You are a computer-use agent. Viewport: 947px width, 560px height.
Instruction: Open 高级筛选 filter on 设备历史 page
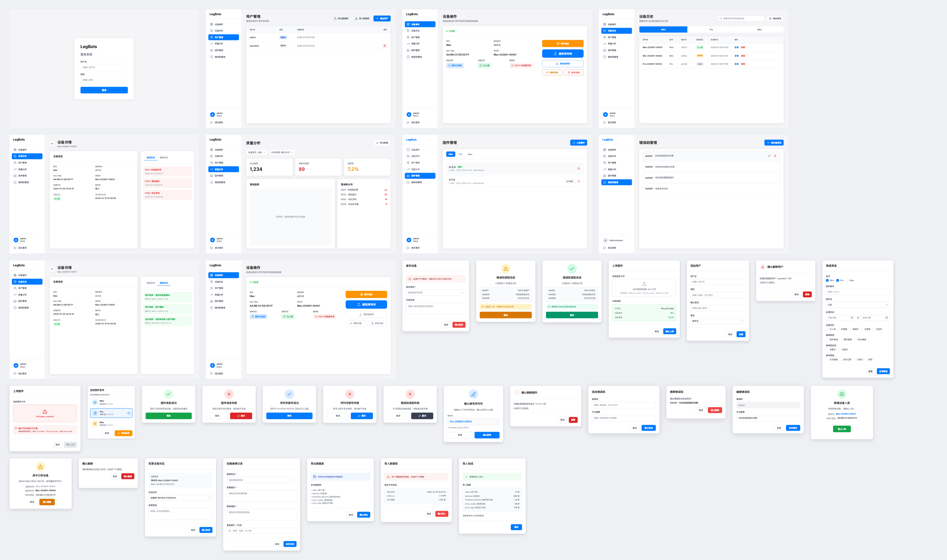tap(775, 18)
